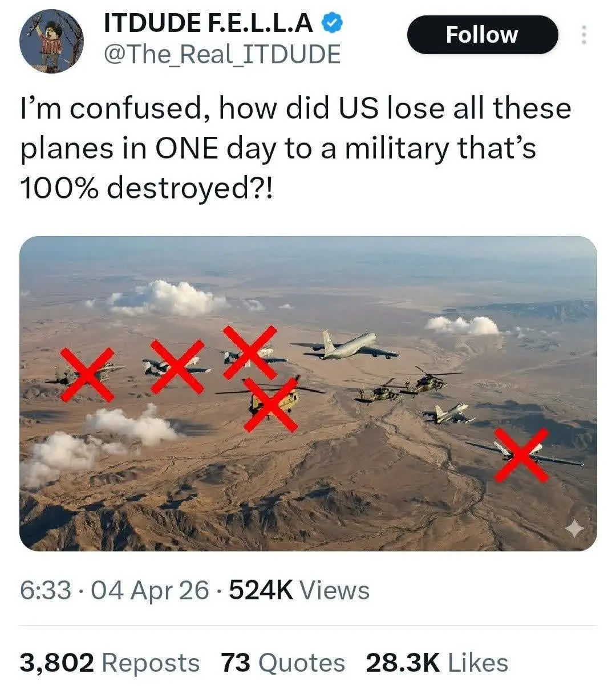The width and height of the screenshot is (616, 686).
Task: Open the three-dot more options menu
Action: pyautogui.click(x=583, y=35)
